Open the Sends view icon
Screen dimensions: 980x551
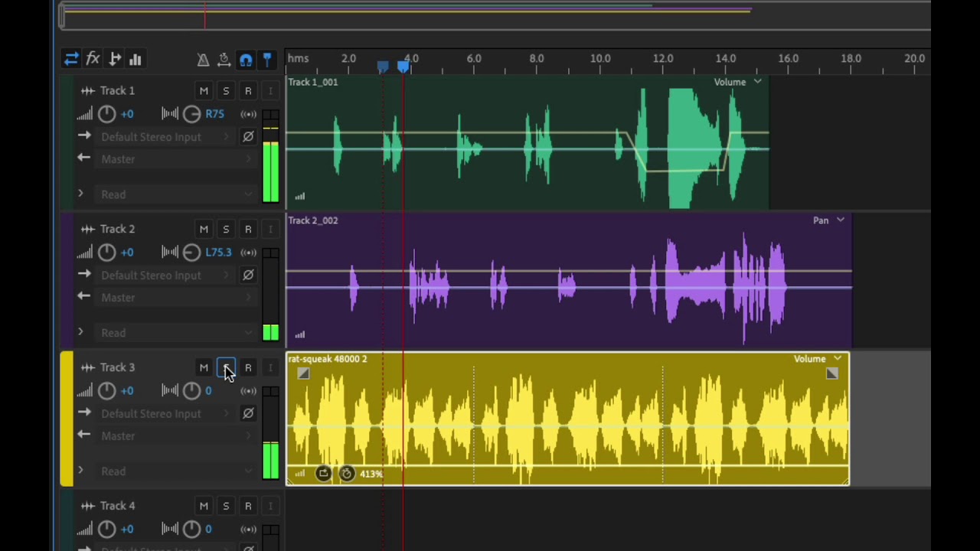[115, 59]
